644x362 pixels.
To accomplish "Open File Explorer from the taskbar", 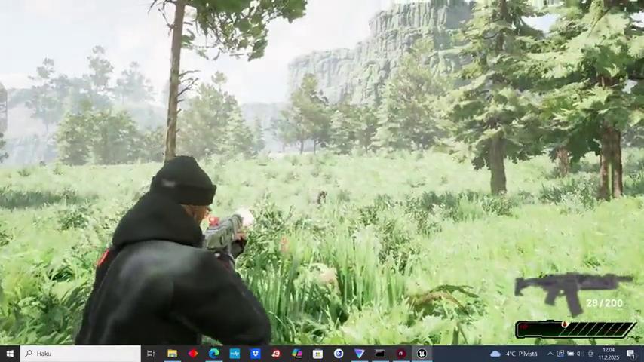I will click(172, 354).
